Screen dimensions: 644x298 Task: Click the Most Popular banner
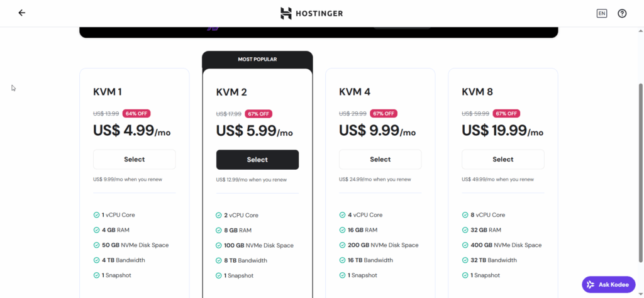(257, 60)
